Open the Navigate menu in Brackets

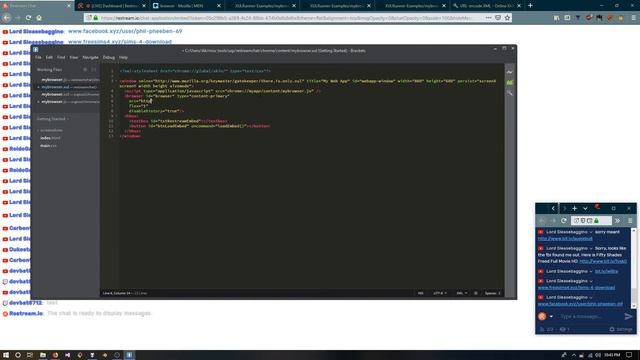click(x=90, y=58)
